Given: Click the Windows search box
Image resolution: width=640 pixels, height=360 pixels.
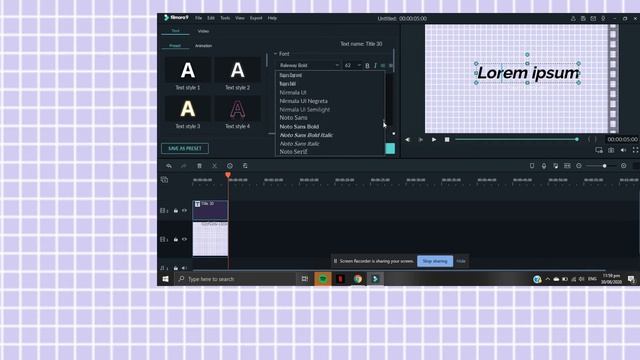Looking at the screenshot, I should click(236, 279).
